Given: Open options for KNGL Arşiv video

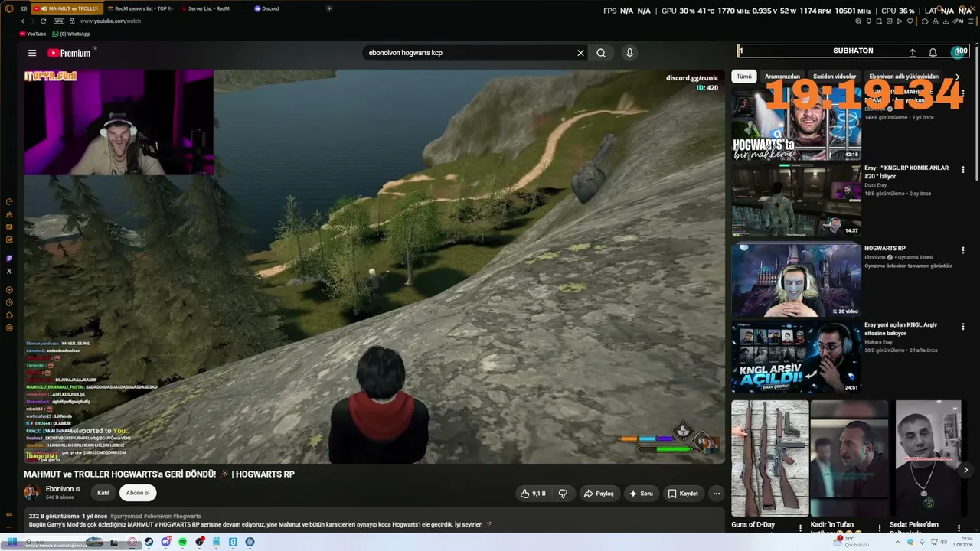Looking at the screenshot, I should (x=963, y=327).
